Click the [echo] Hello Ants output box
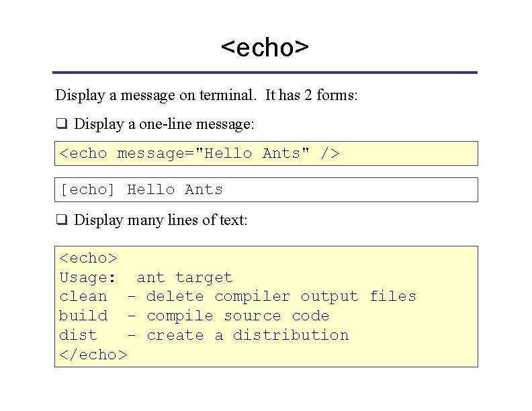The image size is (532, 411). (x=267, y=189)
